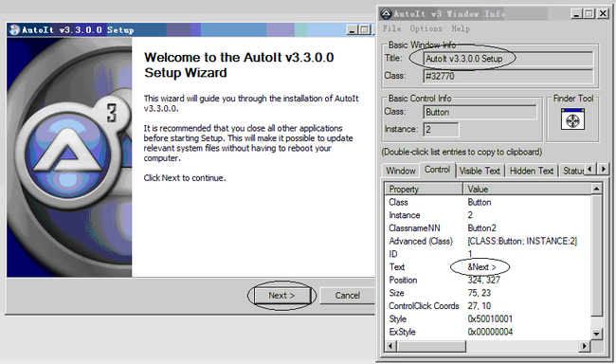Screen dimensions: 616x364
Task: Select the Advanced (Class) property row
Action: tap(488, 242)
